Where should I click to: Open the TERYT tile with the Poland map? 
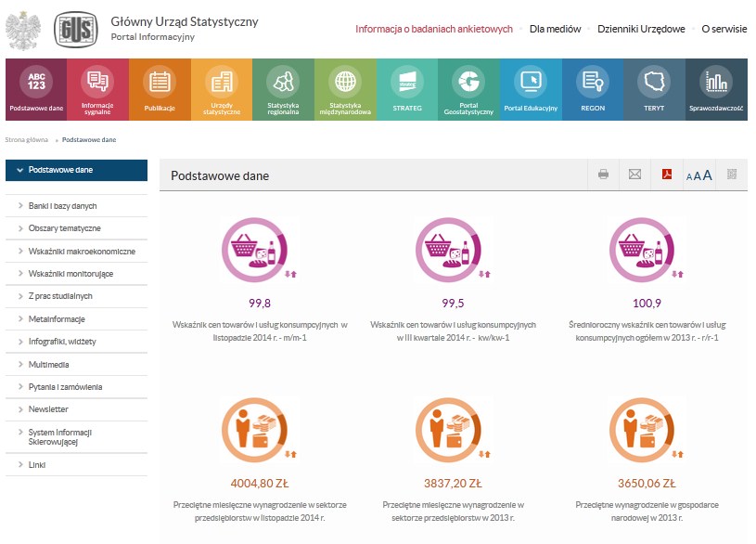click(x=654, y=89)
